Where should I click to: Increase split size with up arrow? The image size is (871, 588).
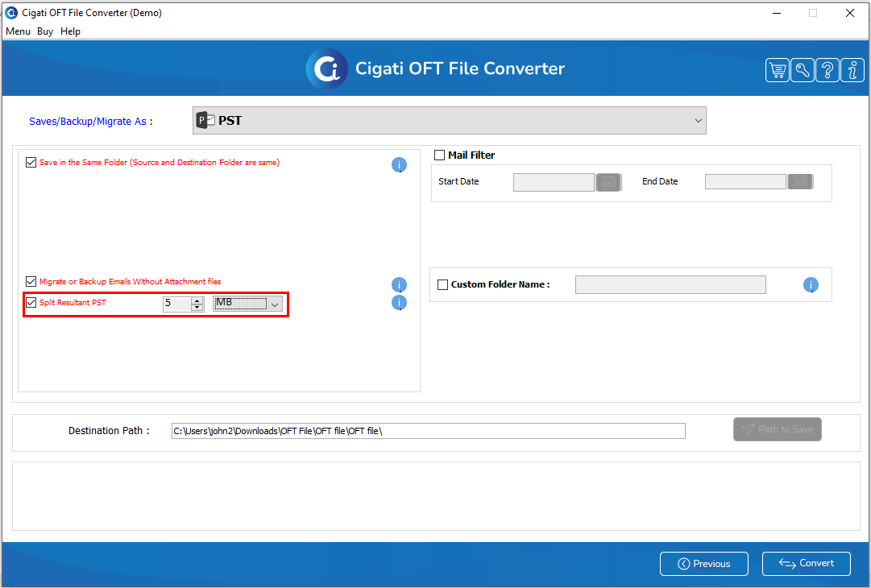(197, 300)
